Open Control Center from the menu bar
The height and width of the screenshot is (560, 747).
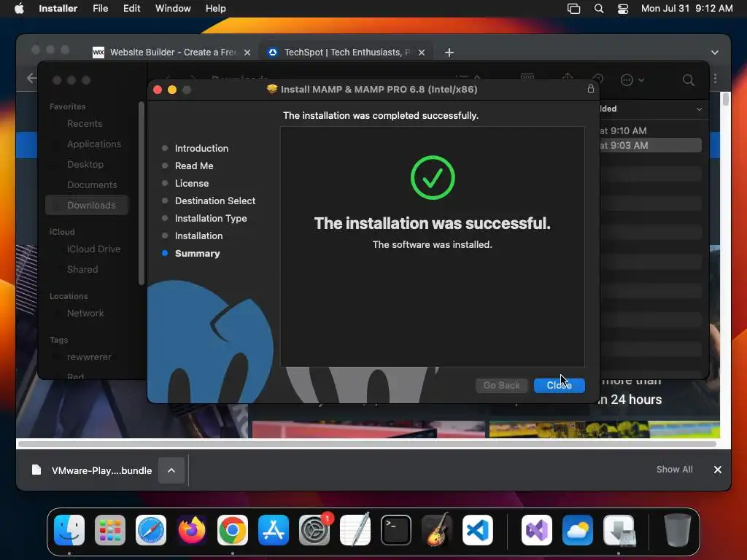pyautogui.click(x=623, y=9)
